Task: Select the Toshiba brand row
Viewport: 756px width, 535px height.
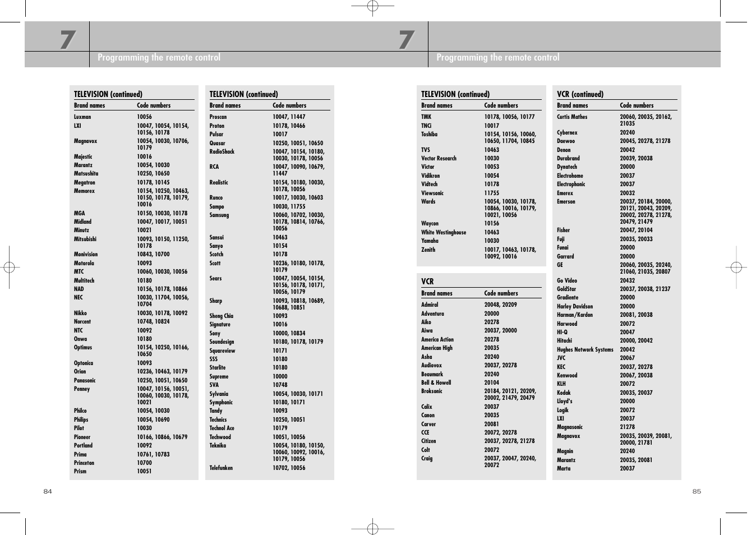Action: (x=430, y=135)
